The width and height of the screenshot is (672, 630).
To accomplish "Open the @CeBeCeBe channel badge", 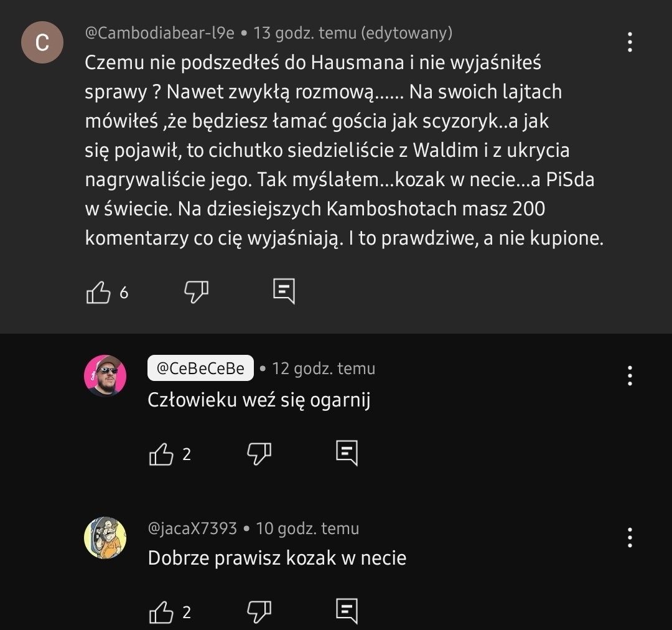I will tap(200, 369).
